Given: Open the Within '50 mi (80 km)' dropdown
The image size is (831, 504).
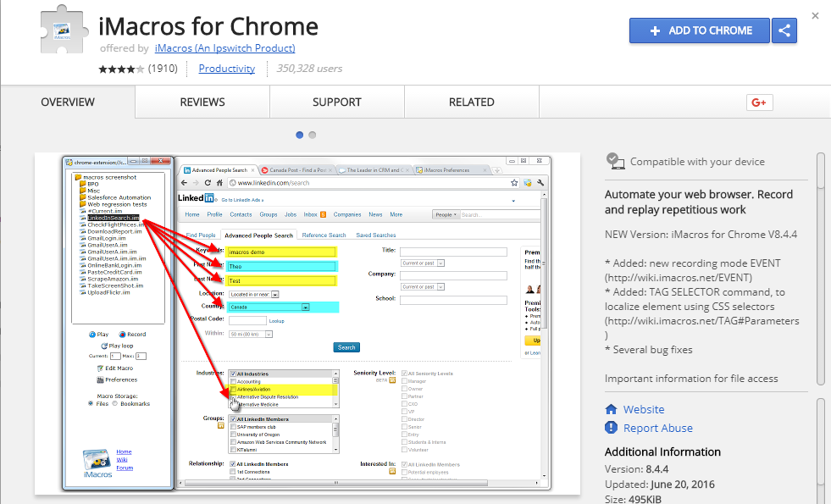Looking at the screenshot, I should (x=251, y=334).
